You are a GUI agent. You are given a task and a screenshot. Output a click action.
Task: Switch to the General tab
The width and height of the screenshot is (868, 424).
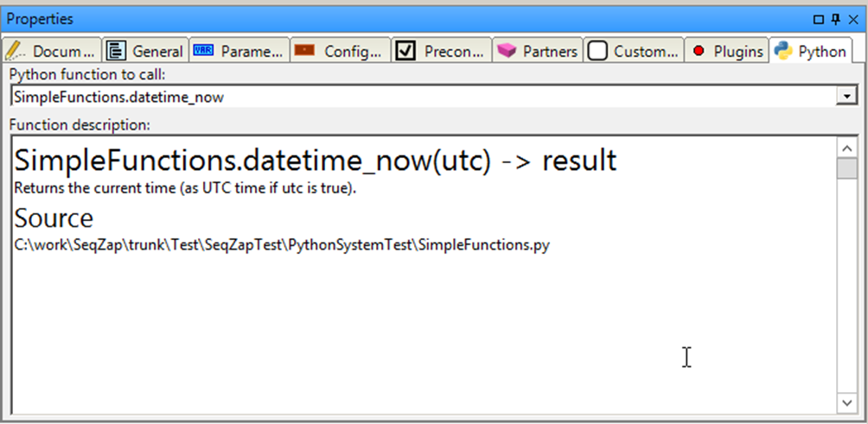(x=145, y=51)
